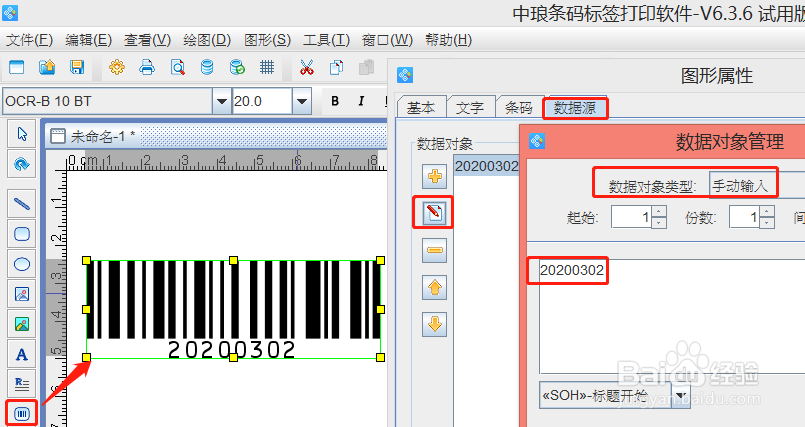
Task: Click the Cut scissors icon
Action: (306, 67)
